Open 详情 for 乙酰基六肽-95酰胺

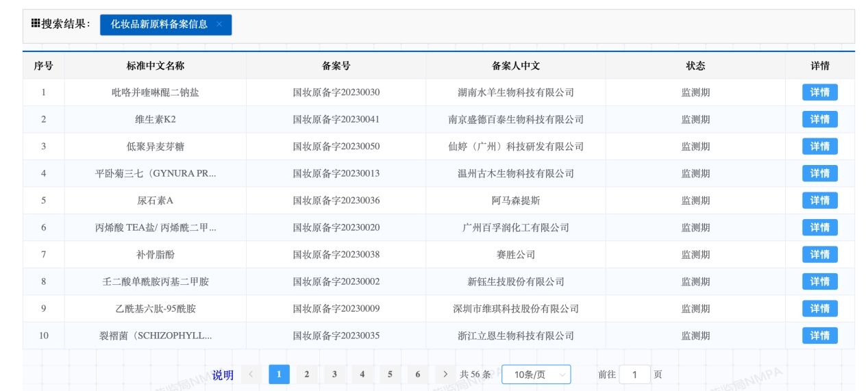click(819, 309)
